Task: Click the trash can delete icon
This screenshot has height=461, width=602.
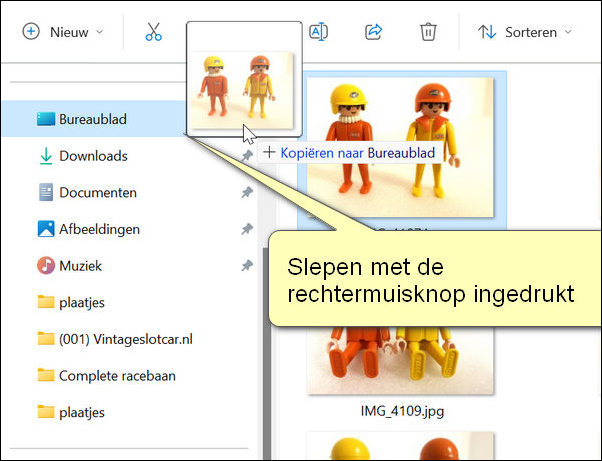Action: tap(428, 32)
